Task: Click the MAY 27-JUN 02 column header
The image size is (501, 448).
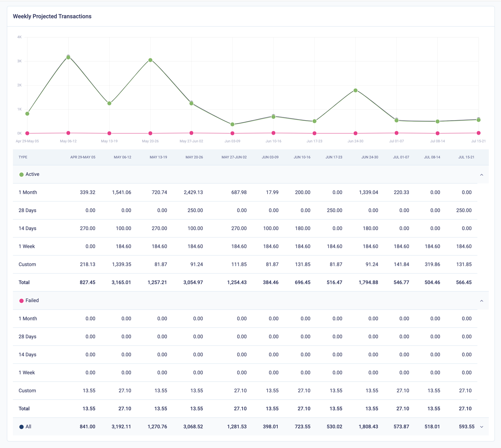Action: pos(234,157)
